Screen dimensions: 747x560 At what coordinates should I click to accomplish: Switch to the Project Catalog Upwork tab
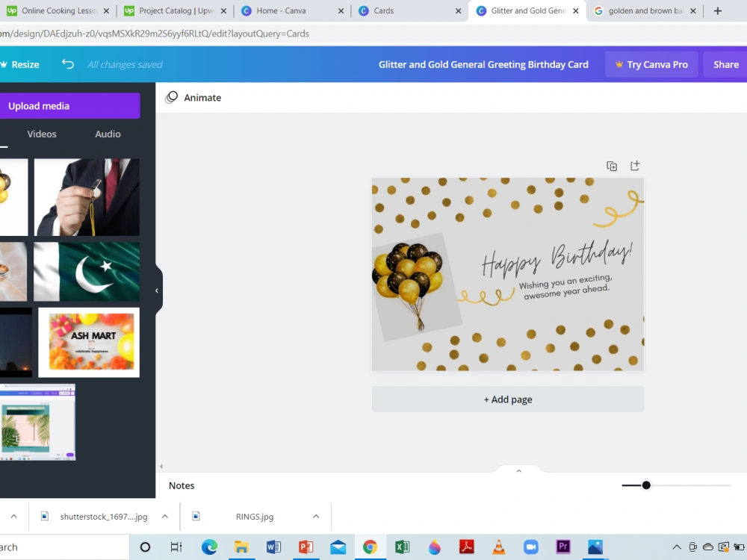176,10
